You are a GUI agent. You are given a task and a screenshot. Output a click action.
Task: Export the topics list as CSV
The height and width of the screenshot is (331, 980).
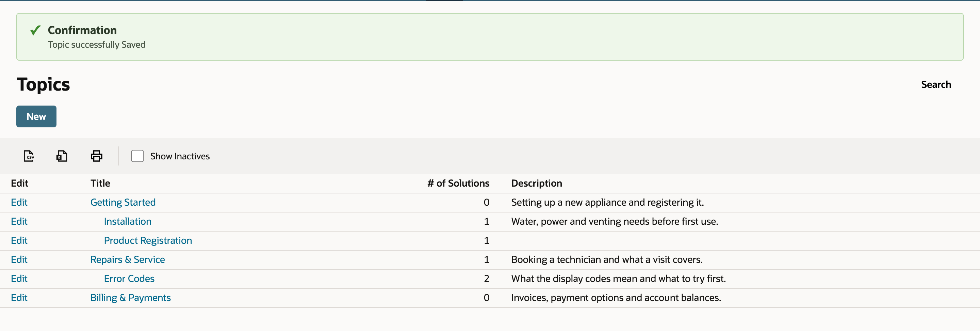[29, 156]
